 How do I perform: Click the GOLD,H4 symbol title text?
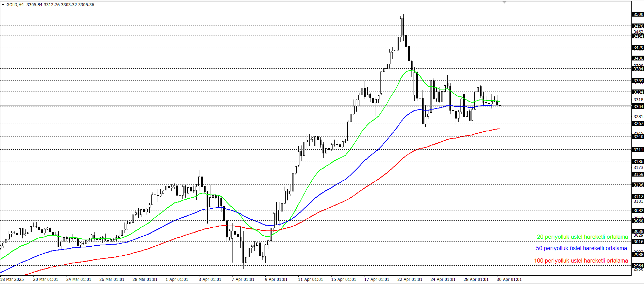tap(15, 5)
